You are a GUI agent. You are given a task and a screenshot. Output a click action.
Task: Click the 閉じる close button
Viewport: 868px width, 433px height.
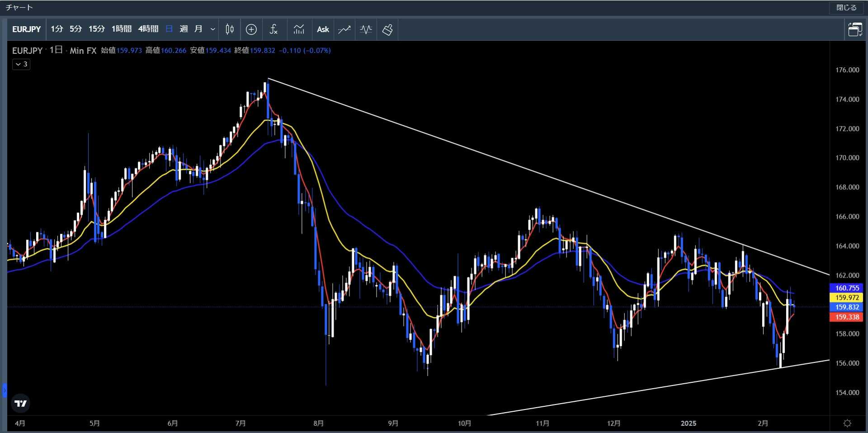pyautogui.click(x=846, y=8)
